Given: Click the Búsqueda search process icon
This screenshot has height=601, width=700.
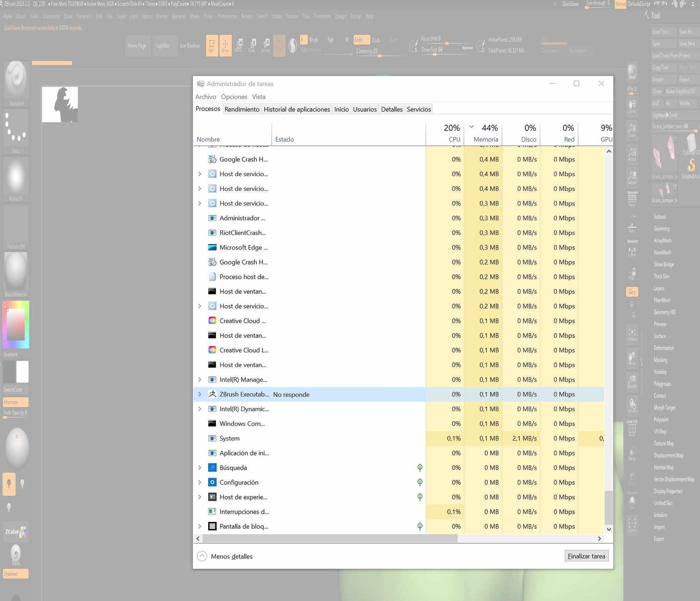Looking at the screenshot, I should coord(212,468).
